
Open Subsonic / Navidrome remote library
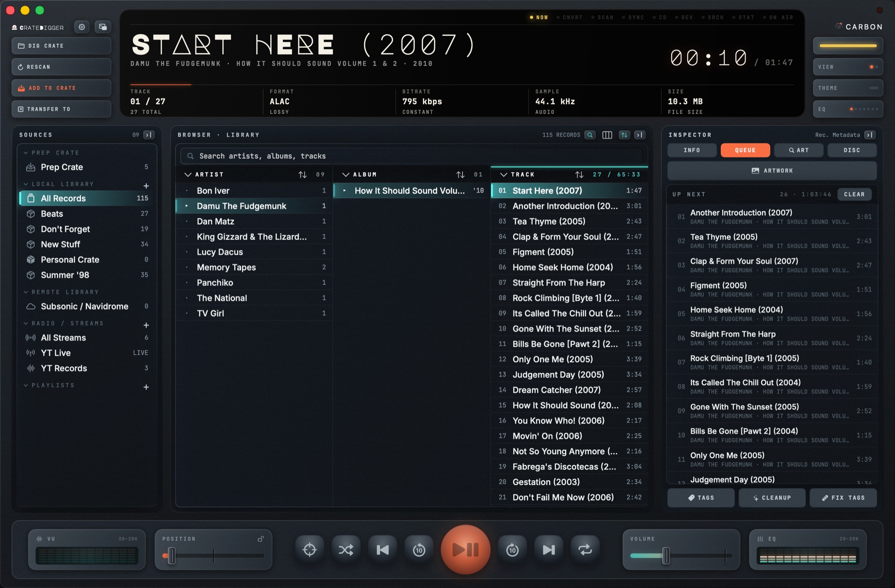[87, 307]
